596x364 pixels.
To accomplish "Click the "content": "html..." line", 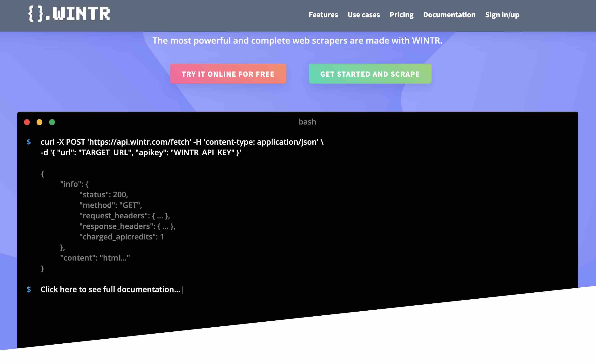I will [95, 258].
